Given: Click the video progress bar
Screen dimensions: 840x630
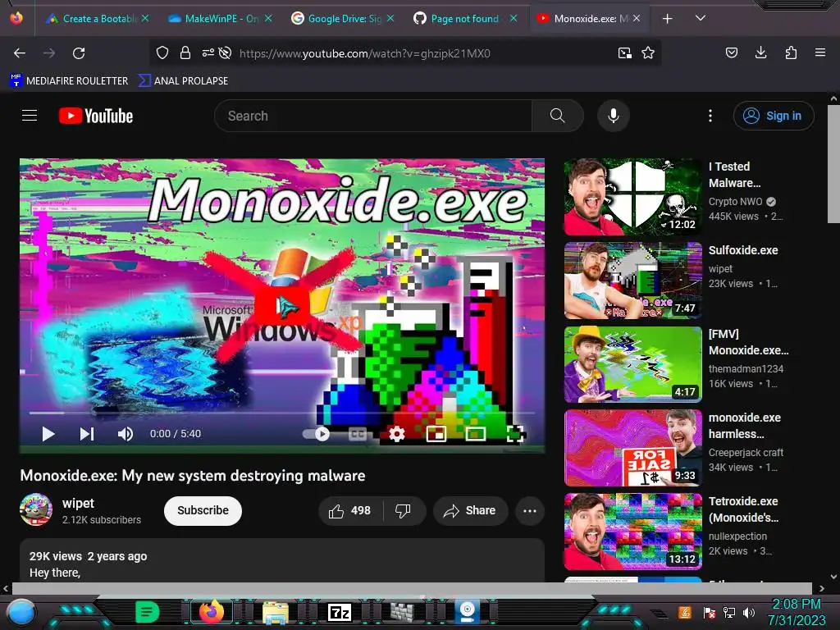Looking at the screenshot, I should [282, 413].
